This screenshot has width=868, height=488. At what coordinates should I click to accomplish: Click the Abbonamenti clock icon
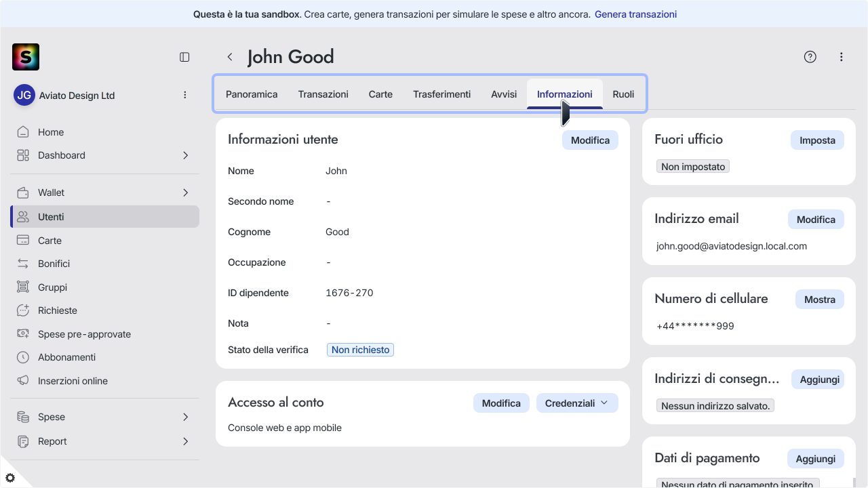point(23,357)
